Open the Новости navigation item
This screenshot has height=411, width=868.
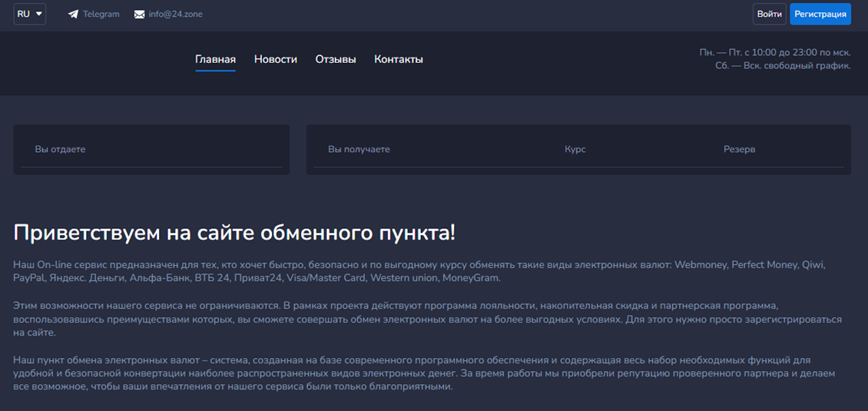point(276,59)
